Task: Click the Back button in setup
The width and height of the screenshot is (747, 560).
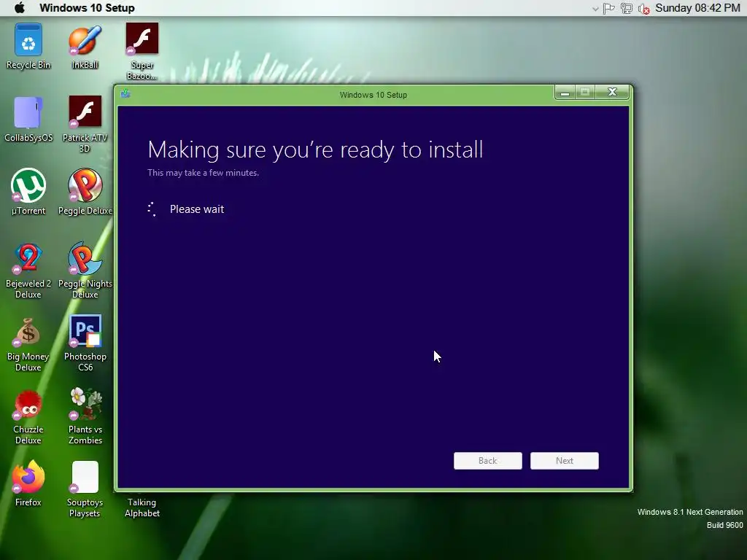Action: tap(488, 461)
